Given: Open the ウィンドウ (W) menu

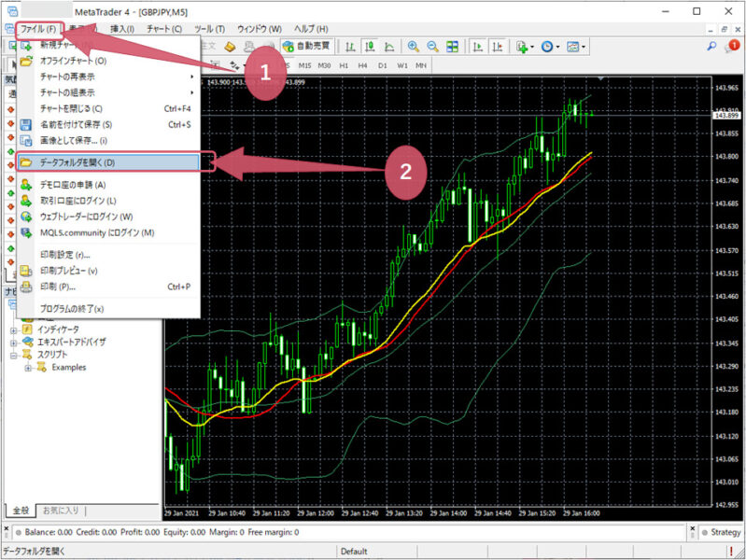Looking at the screenshot, I should [x=260, y=29].
